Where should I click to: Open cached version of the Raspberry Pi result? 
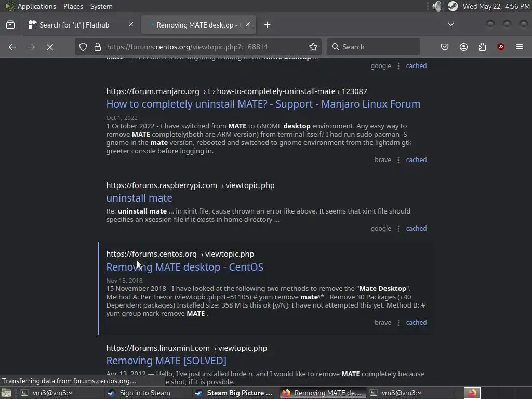416,229
